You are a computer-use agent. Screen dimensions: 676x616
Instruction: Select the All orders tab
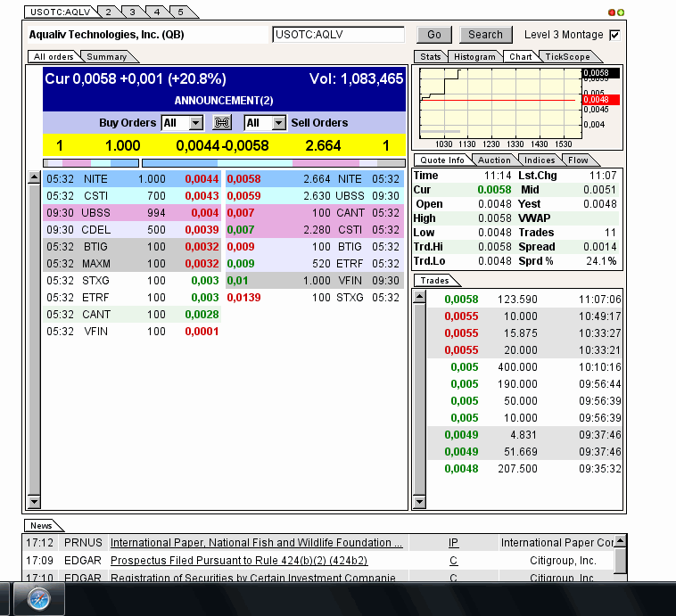coord(54,57)
